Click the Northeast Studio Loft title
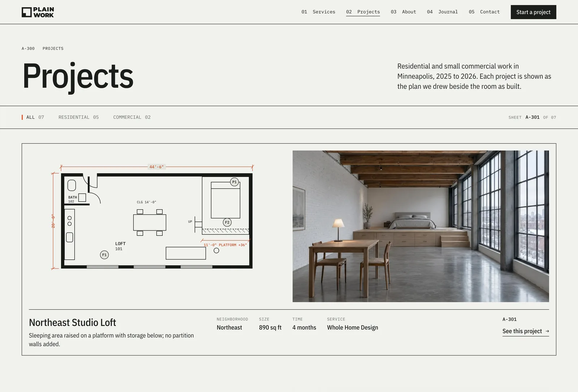 72,322
